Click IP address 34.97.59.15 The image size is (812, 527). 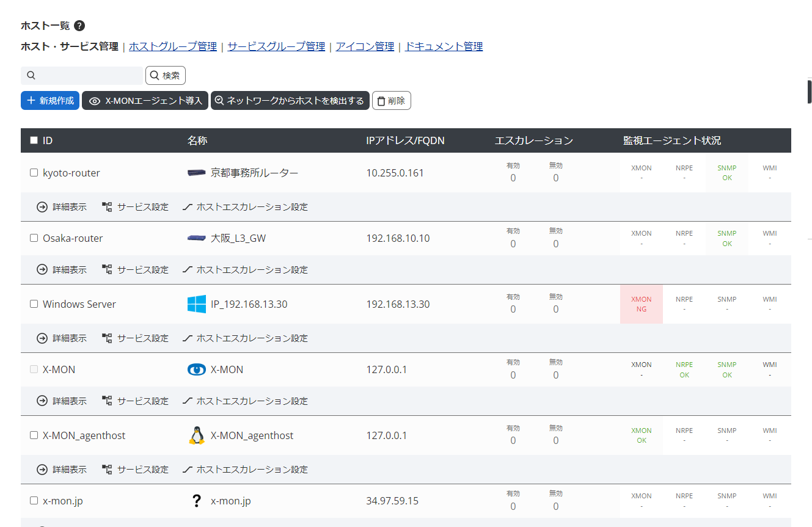coord(392,501)
